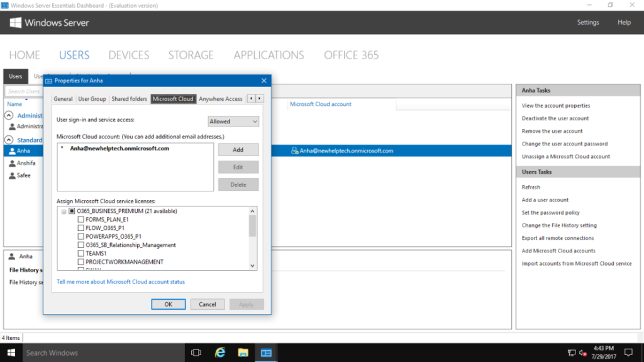
Task: Click the Anha user icon in list
Action: pyautogui.click(x=13, y=151)
